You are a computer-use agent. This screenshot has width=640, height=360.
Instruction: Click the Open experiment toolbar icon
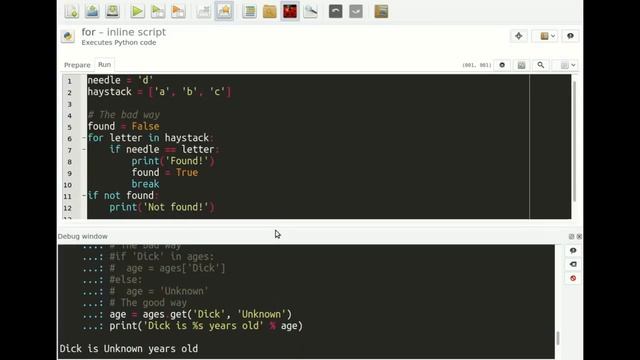pos(92,11)
